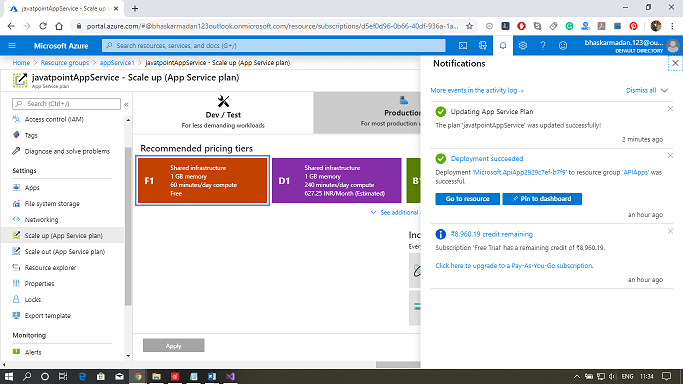Click sidebar scrollbar up arrow
Viewport: 683px width, 384px height.
click(x=128, y=120)
